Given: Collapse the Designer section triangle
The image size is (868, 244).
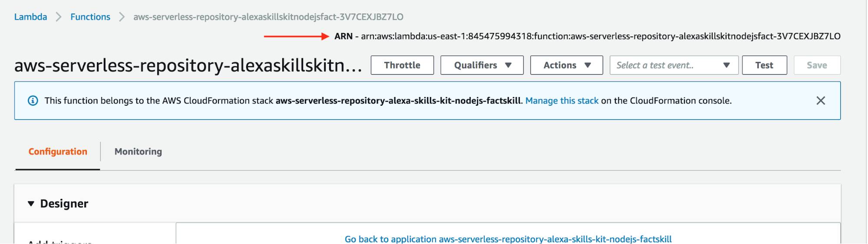Looking at the screenshot, I should [31, 204].
